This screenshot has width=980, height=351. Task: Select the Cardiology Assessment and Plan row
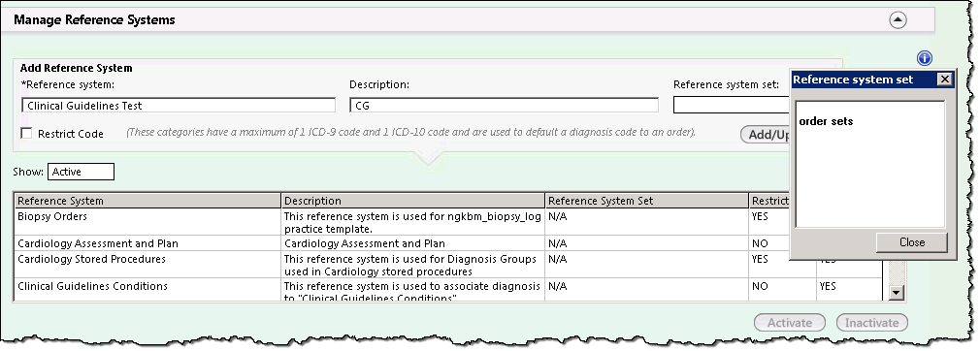coord(402,243)
